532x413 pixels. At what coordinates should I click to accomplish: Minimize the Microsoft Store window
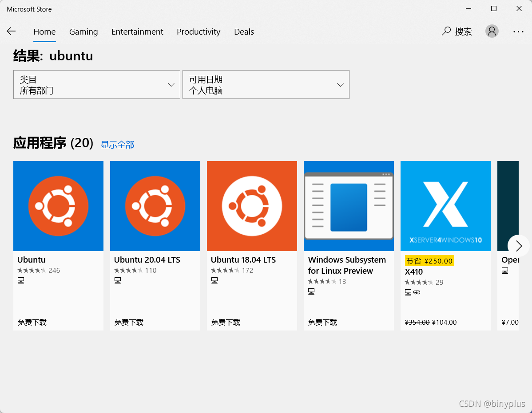(x=468, y=9)
